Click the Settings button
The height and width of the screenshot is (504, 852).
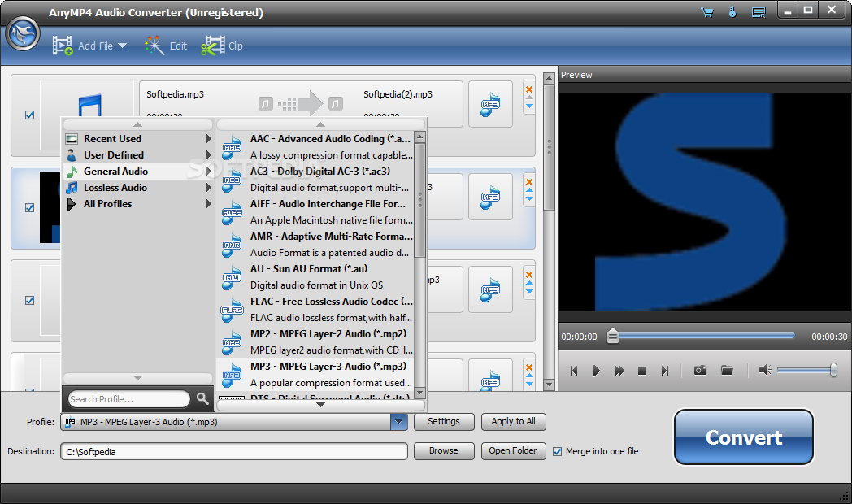tap(444, 421)
